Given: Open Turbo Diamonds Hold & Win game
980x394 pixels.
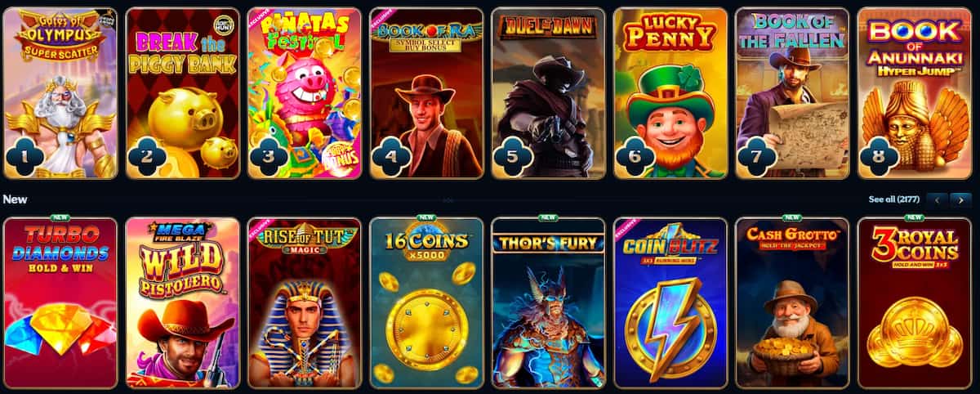Looking at the screenshot, I should coord(60,302).
